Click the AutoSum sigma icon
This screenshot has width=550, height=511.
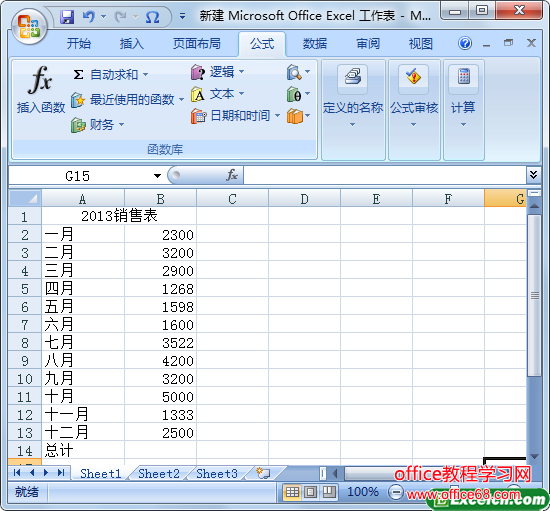point(78,74)
